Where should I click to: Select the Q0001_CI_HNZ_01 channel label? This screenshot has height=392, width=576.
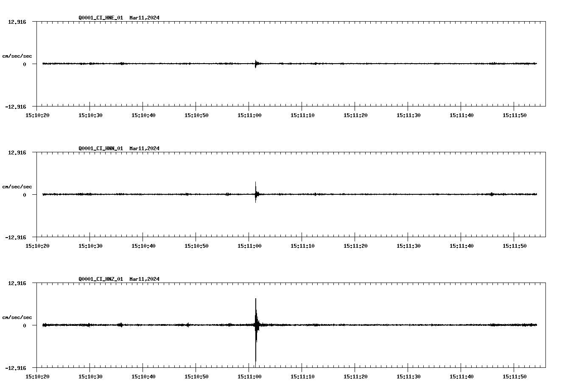point(100,279)
